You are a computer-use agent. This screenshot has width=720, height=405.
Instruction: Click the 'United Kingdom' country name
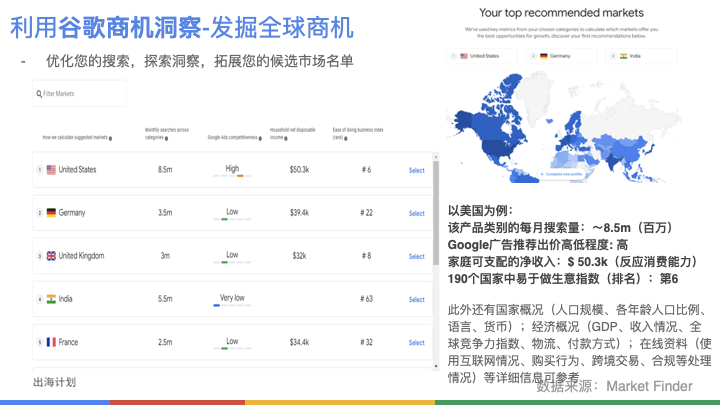coord(81,256)
